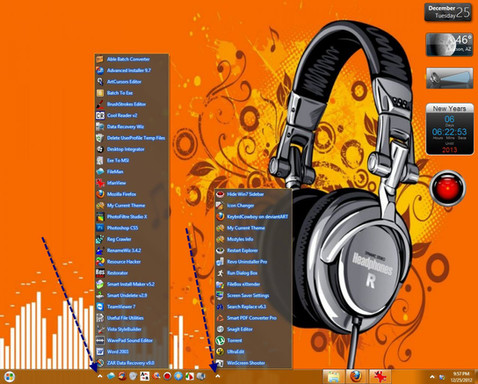
Task: Open Firefox from the taskbar
Action: pos(356,377)
